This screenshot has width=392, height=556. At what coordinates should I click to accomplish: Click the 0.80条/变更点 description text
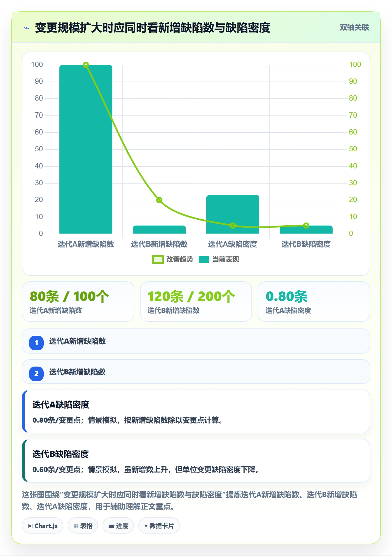click(128, 420)
